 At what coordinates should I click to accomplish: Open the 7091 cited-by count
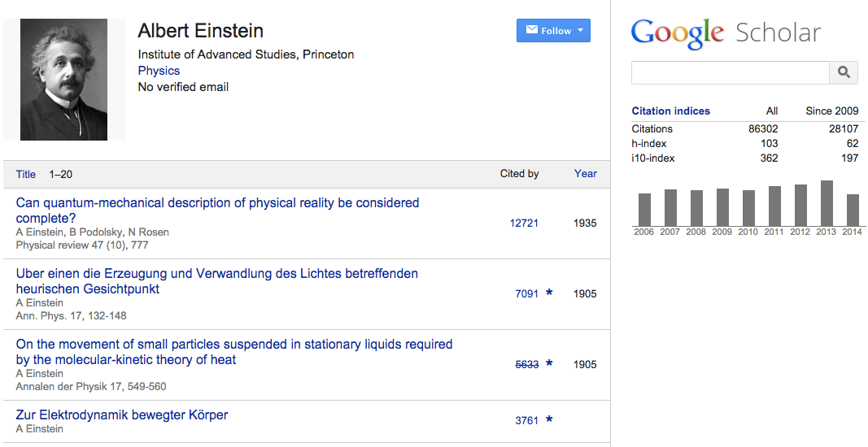click(526, 294)
